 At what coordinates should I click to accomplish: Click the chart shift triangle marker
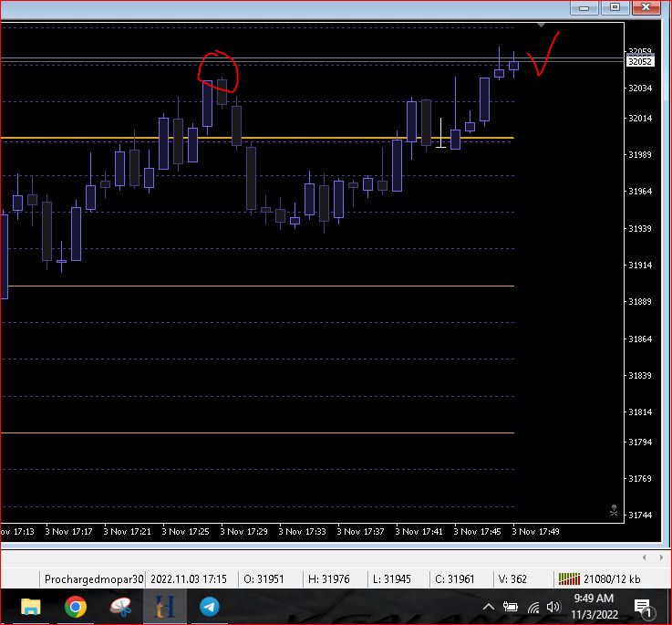[542, 25]
